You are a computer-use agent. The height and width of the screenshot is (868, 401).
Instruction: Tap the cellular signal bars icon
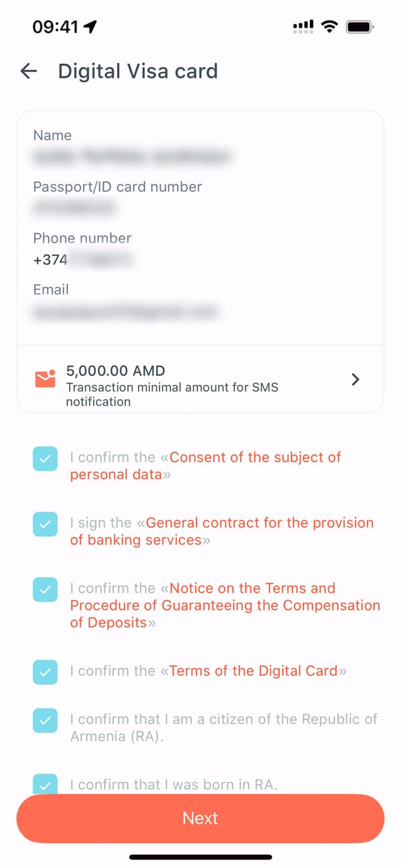(x=303, y=27)
